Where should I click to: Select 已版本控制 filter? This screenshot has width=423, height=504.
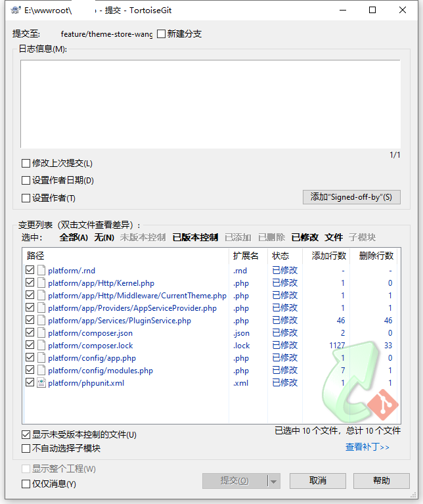click(x=195, y=237)
